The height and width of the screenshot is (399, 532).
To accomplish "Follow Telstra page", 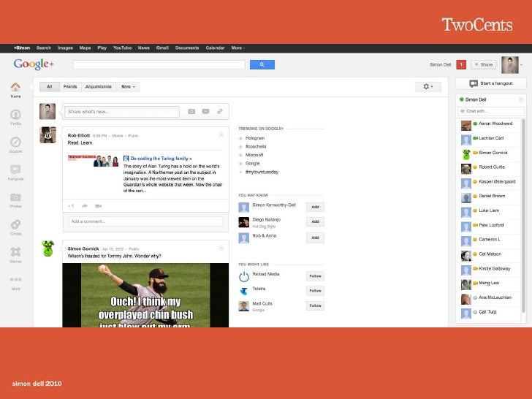I will click(x=315, y=291).
